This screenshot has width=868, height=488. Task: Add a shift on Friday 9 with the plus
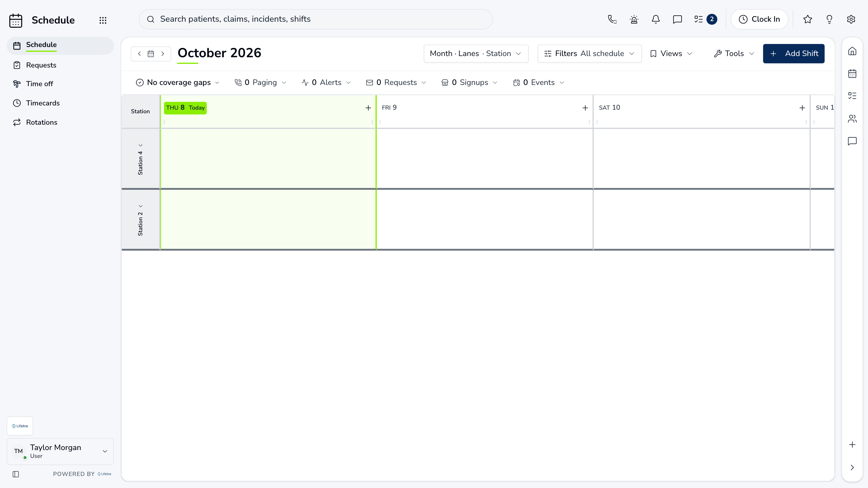585,108
